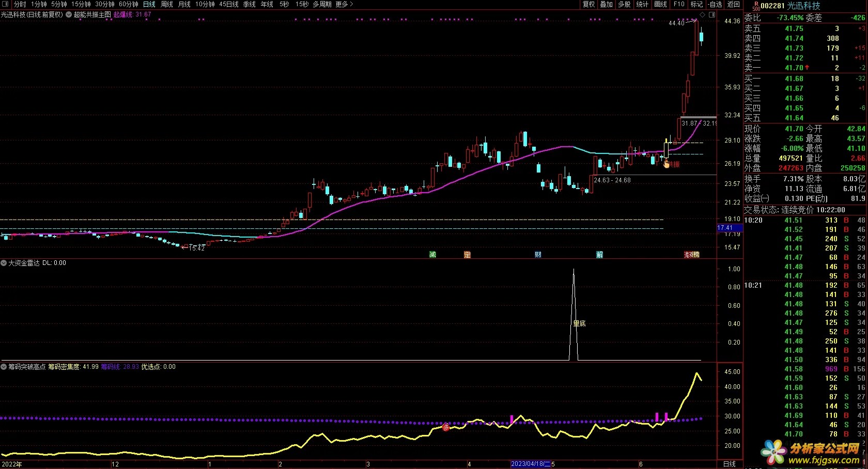
Task: Switch to 1分钟 period
Action: pos(39,4)
